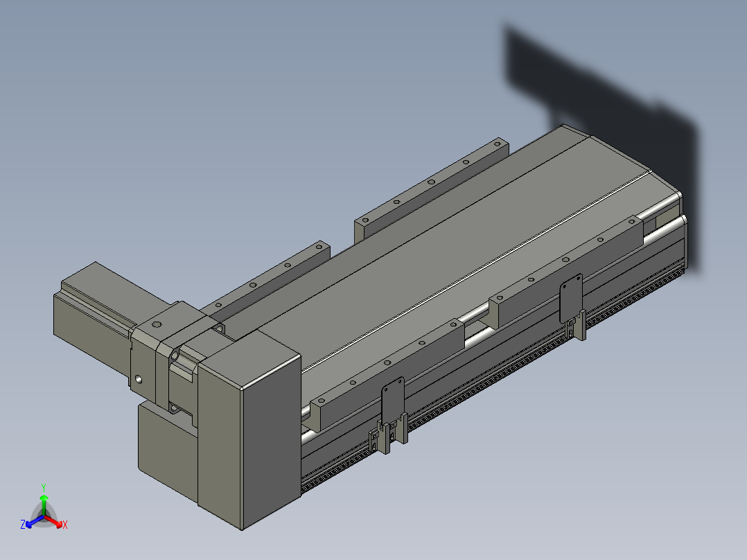Image resolution: width=747 pixels, height=560 pixels.
Task: Select the sensor bracket plate near the far end
Action: [571, 298]
